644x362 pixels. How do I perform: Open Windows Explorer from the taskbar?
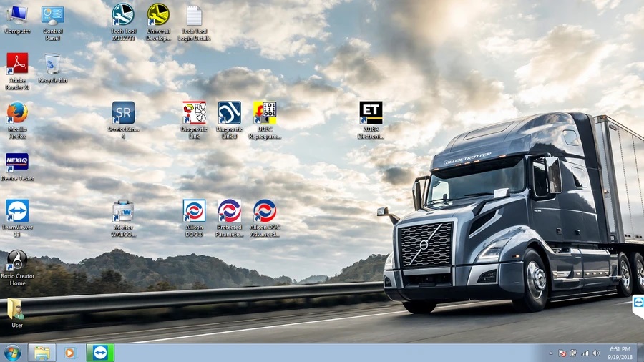[42, 353]
